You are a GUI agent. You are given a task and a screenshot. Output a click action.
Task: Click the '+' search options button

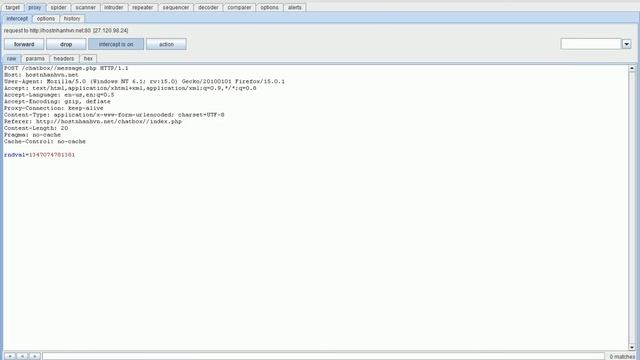(x=10, y=356)
